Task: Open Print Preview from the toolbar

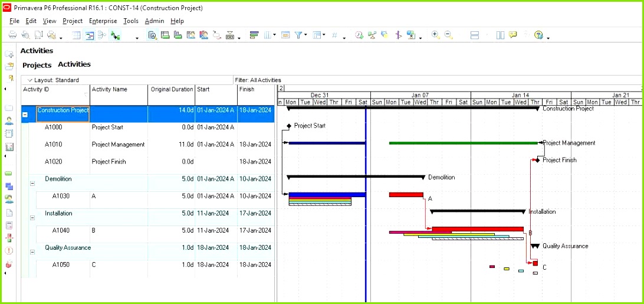Action: coord(25,35)
